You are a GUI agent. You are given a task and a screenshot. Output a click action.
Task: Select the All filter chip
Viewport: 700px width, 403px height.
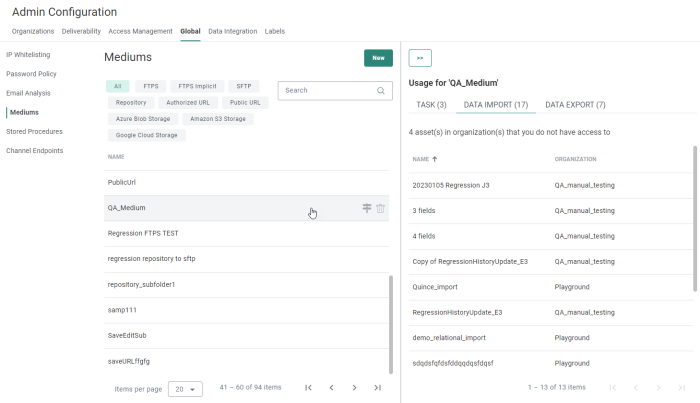point(118,86)
